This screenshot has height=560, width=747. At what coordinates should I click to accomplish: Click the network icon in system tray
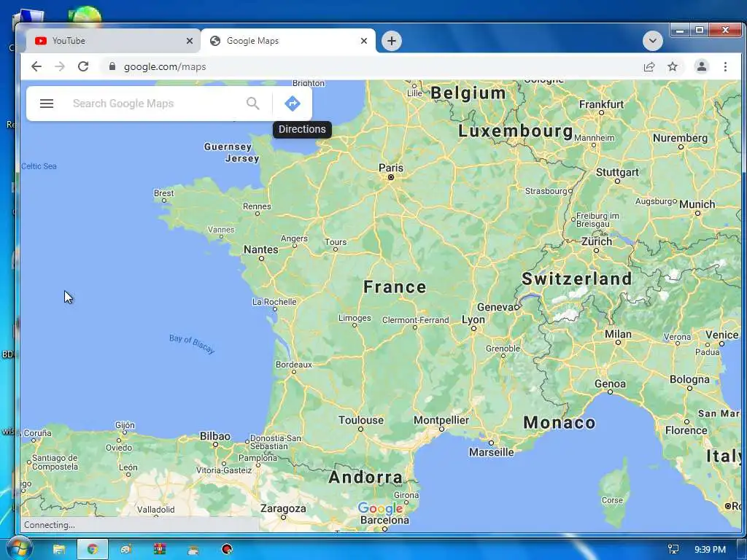673,550
